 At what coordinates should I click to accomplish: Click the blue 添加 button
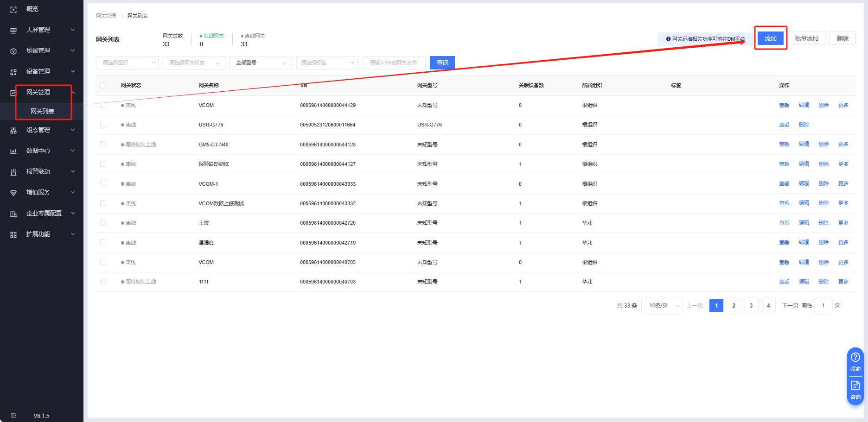[x=770, y=38]
